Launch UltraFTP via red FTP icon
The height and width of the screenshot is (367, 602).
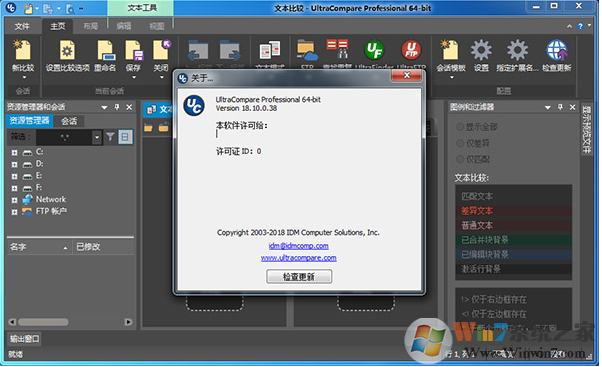pos(411,50)
